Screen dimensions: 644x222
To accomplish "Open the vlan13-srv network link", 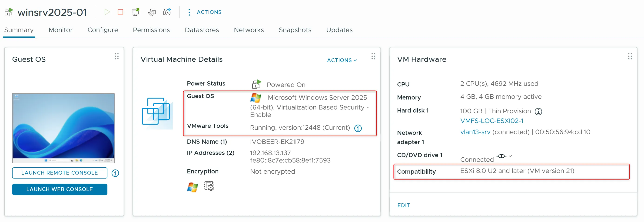I will pyautogui.click(x=475, y=132).
